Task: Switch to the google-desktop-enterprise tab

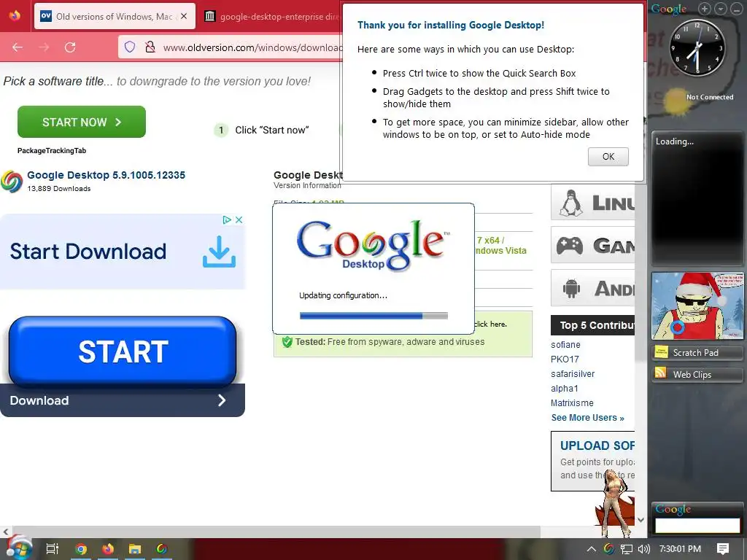Action: pos(271,16)
